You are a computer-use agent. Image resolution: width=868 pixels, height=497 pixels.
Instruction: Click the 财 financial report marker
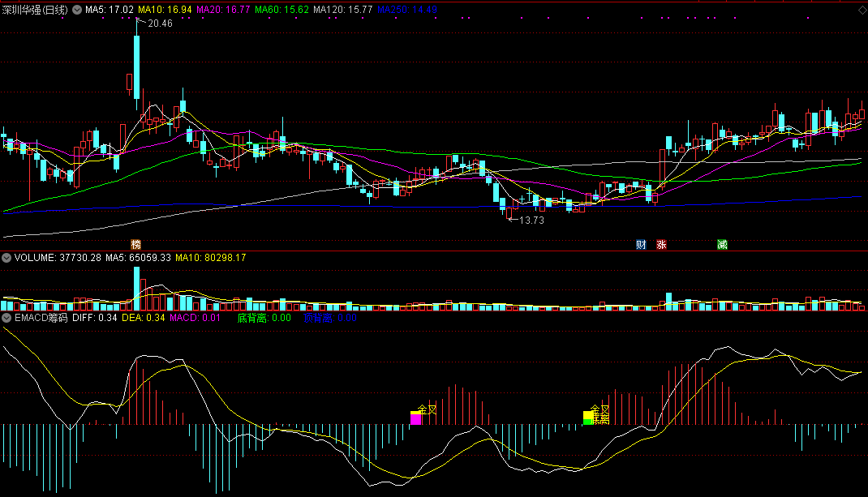641,245
